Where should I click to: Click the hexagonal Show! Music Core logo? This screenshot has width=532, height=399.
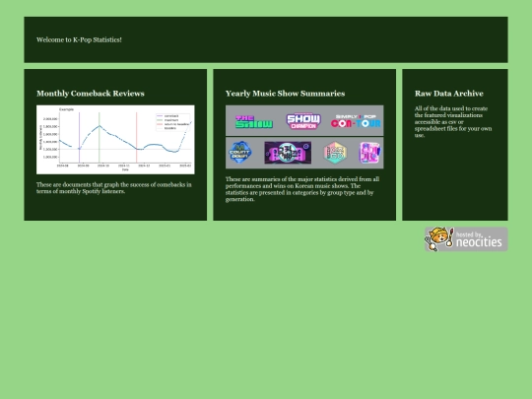[x=335, y=153]
